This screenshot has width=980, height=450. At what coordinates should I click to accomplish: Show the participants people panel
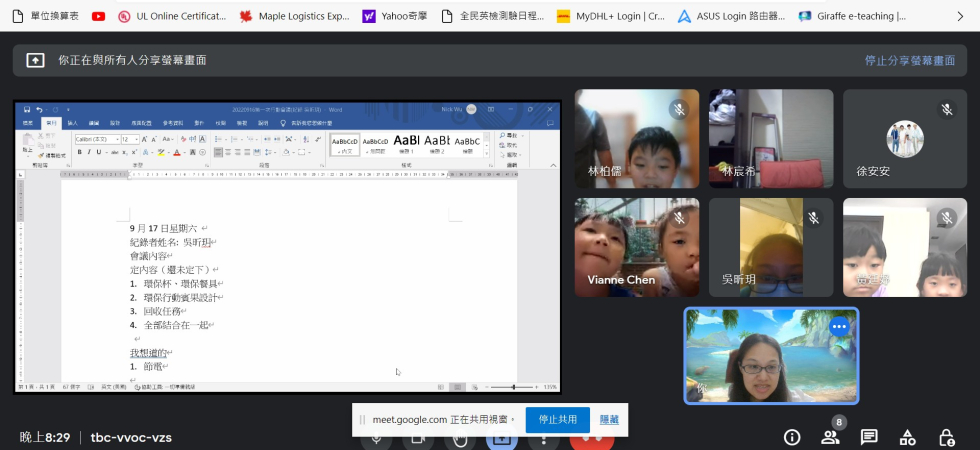coord(830,437)
